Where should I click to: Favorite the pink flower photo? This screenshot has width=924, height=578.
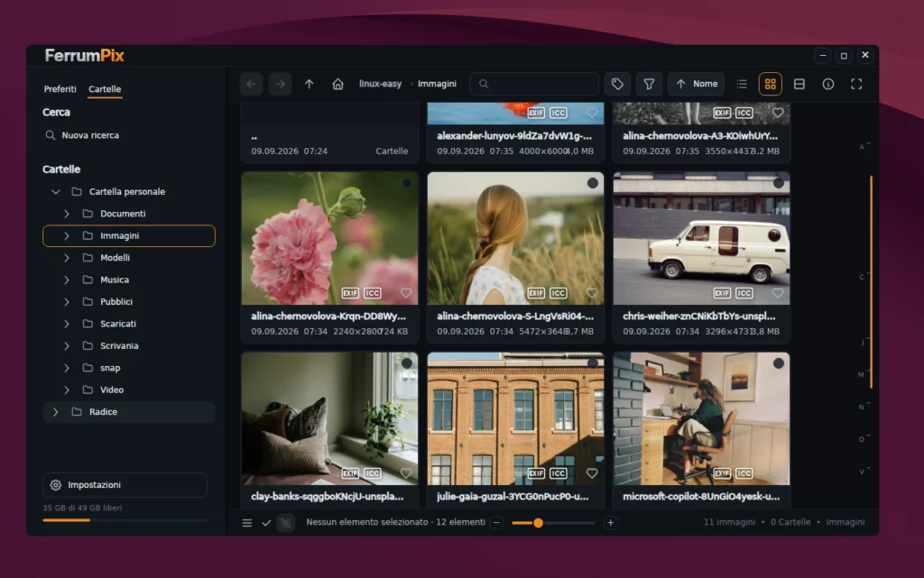[406, 293]
